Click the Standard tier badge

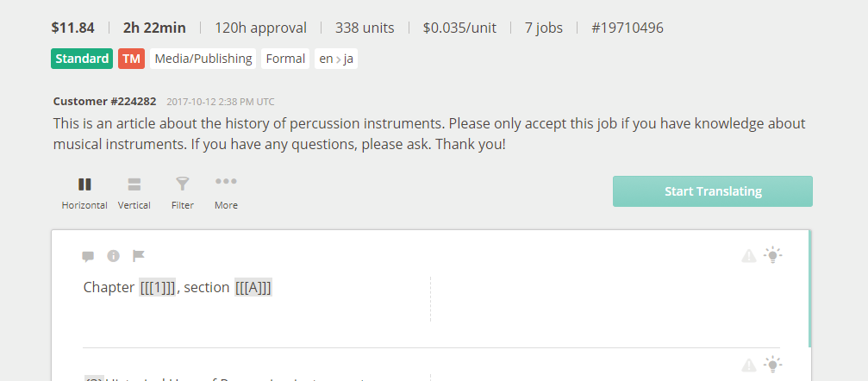pyautogui.click(x=82, y=59)
